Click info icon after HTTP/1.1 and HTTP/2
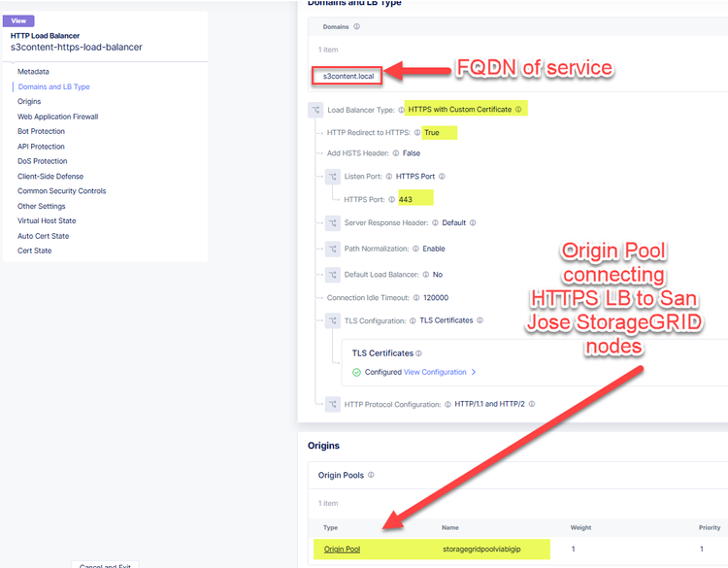 532,404
